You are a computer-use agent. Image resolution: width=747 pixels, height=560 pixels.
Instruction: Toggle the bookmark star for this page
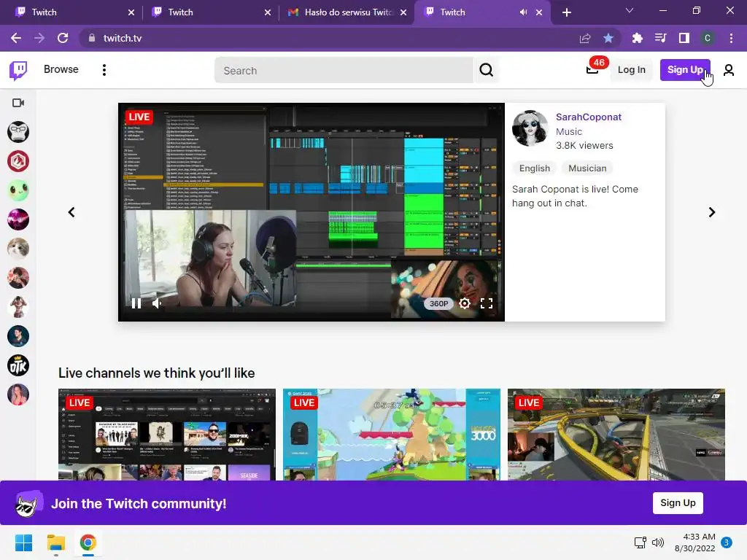pyautogui.click(x=608, y=38)
